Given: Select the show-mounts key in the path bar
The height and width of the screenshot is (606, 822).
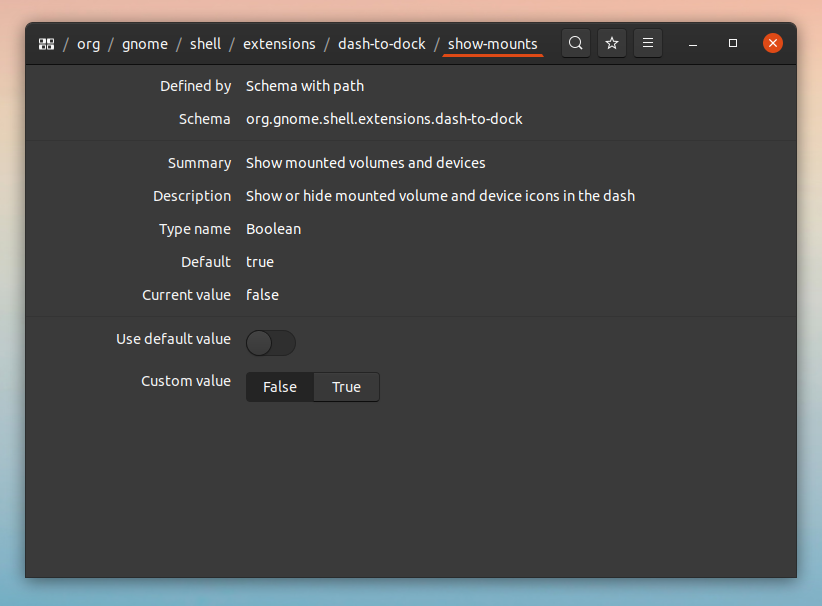Looking at the screenshot, I should (492, 44).
